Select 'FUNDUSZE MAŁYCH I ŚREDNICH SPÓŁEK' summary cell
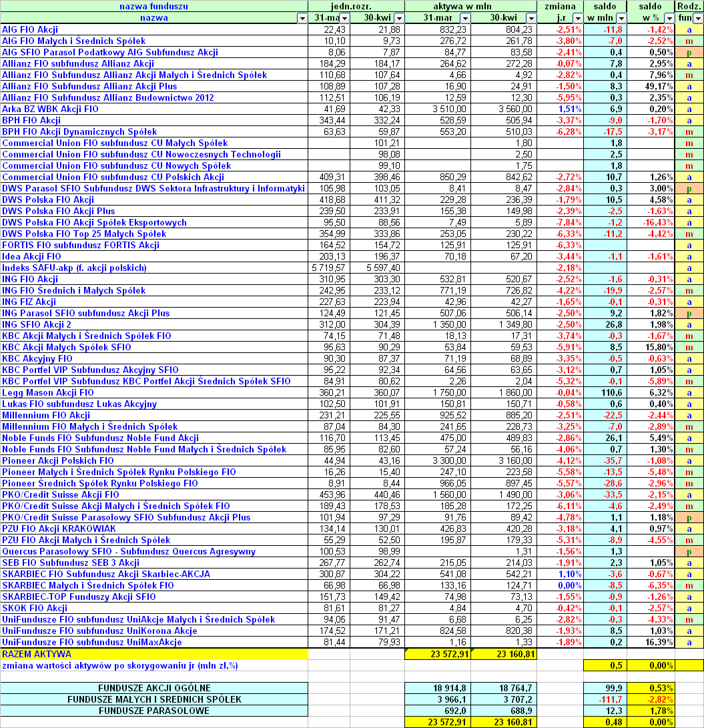Image resolution: width=704 pixels, height=728 pixels. [153, 700]
